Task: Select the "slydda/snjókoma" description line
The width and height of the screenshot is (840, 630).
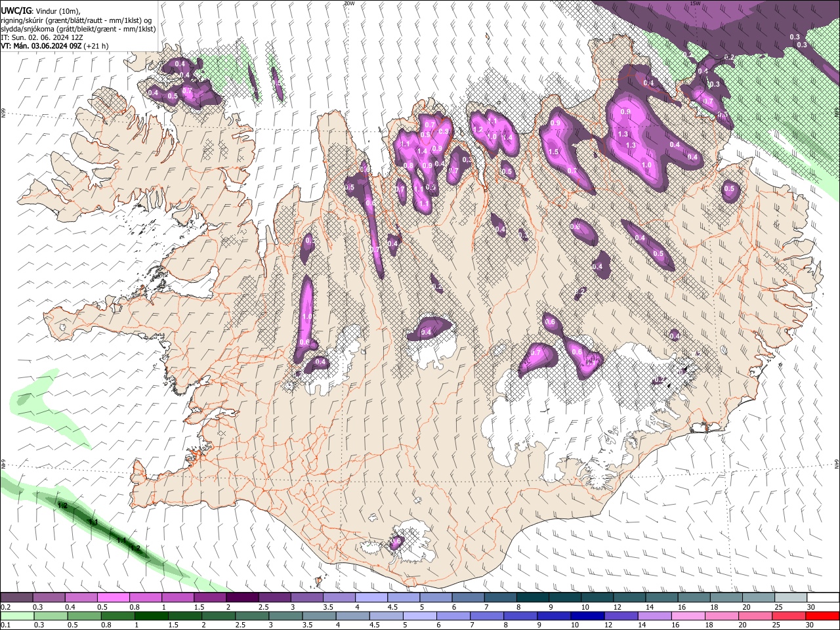Action: [x=78, y=29]
